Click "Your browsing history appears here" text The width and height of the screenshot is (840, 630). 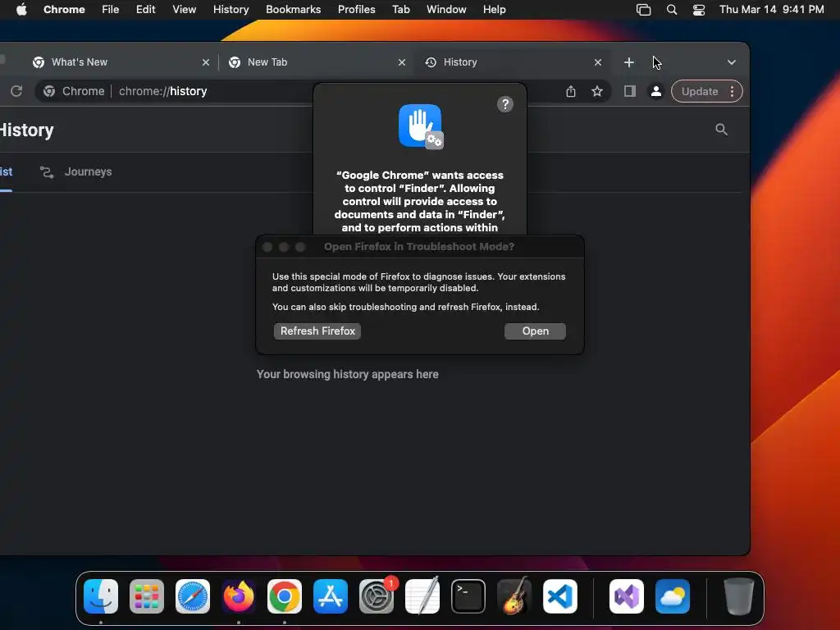(x=347, y=374)
